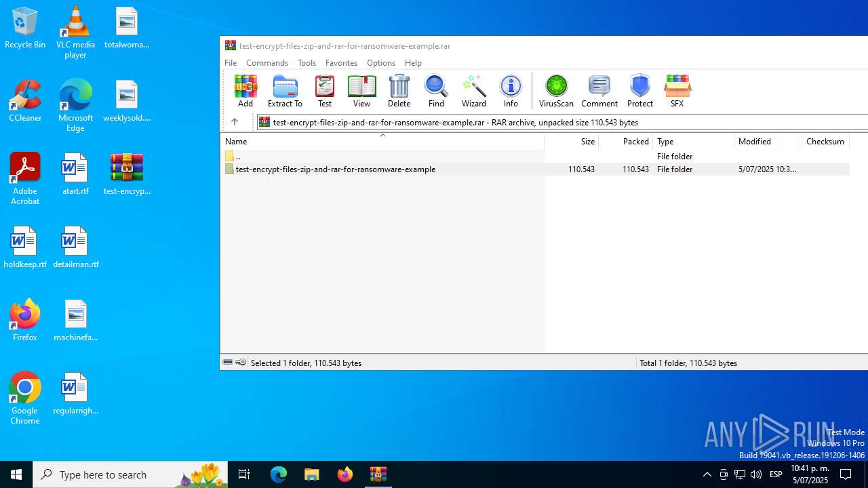The image size is (868, 488).
Task: Open Task View from the taskbar
Action: (244, 474)
